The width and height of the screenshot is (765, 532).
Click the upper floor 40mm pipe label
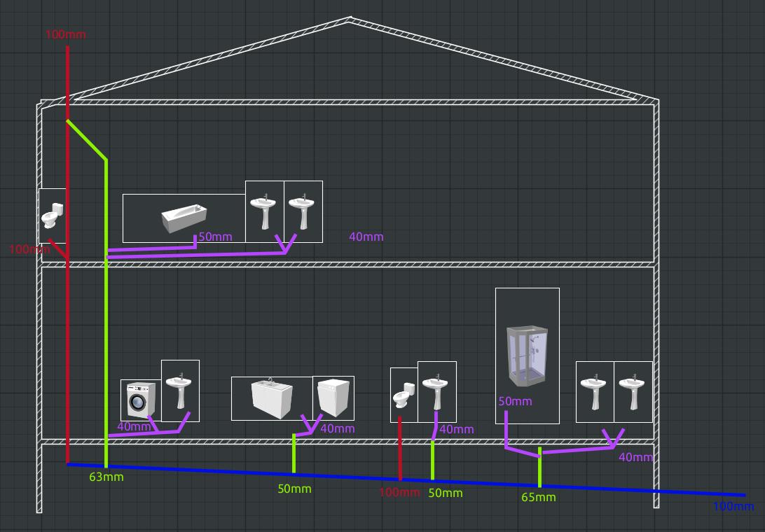(x=366, y=237)
